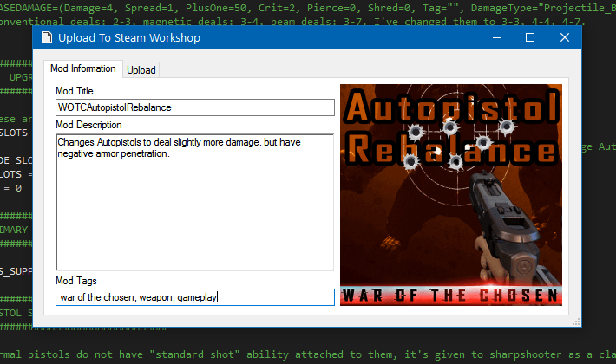Close the Upload To Steam Workshop dialog
Image resolution: width=616 pixels, height=364 pixels.
point(565,37)
